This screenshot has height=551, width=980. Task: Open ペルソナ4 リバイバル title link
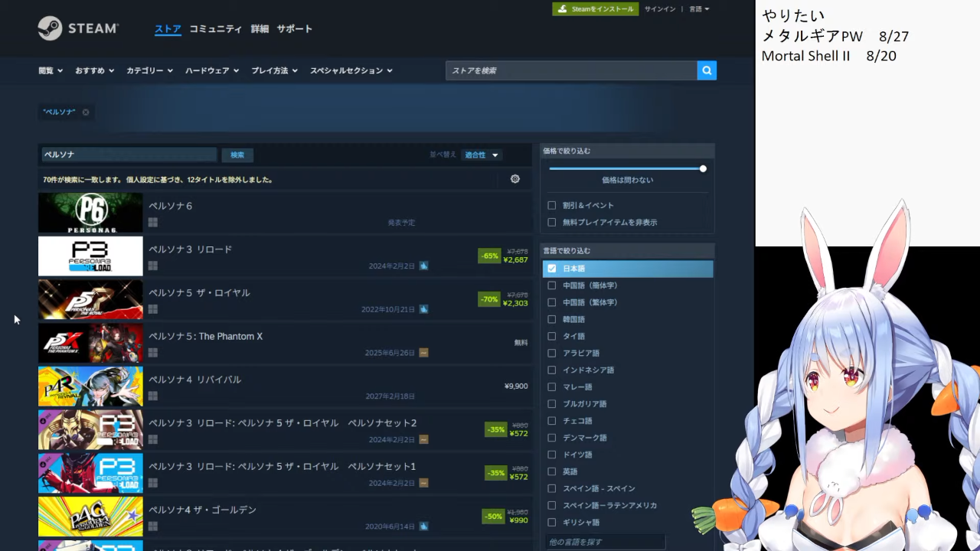coord(194,380)
